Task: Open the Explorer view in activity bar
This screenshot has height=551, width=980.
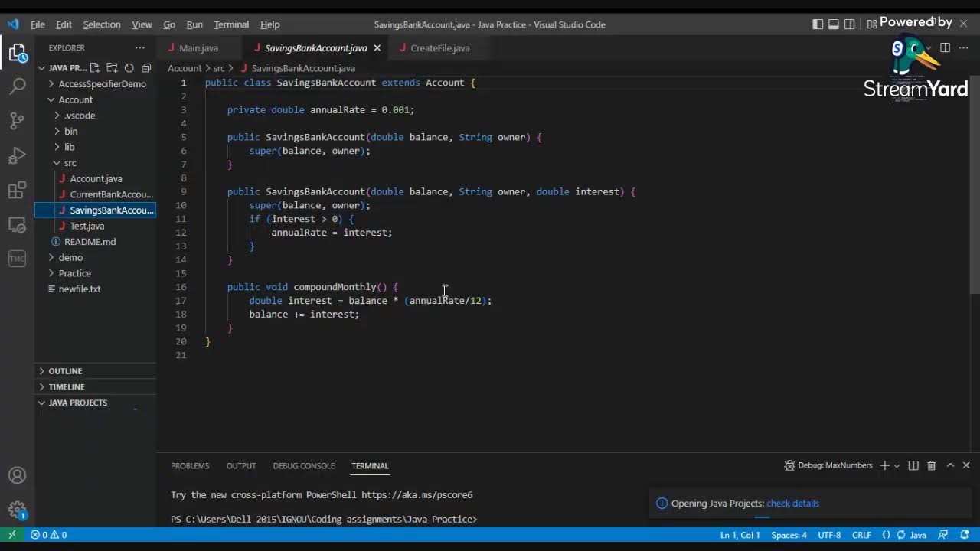Action: coord(18,53)
